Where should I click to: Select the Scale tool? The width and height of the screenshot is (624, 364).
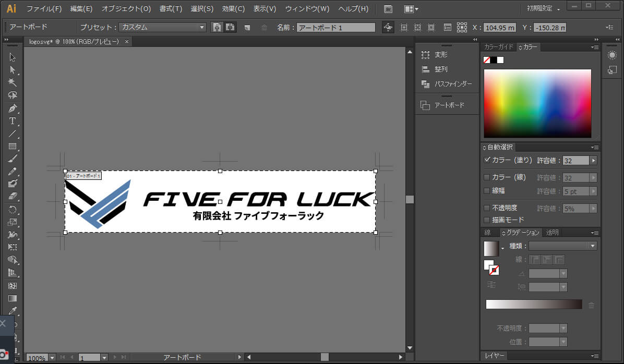point(13,222)
